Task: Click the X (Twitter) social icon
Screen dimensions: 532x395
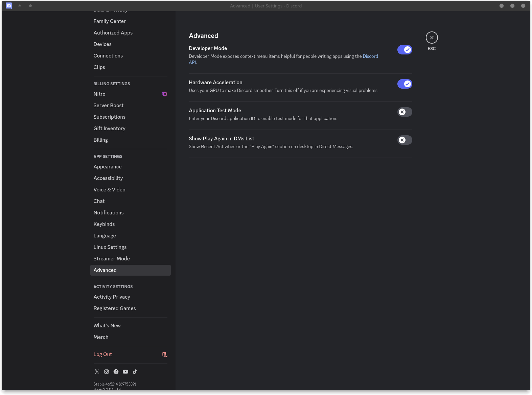Action: (97, 372)
